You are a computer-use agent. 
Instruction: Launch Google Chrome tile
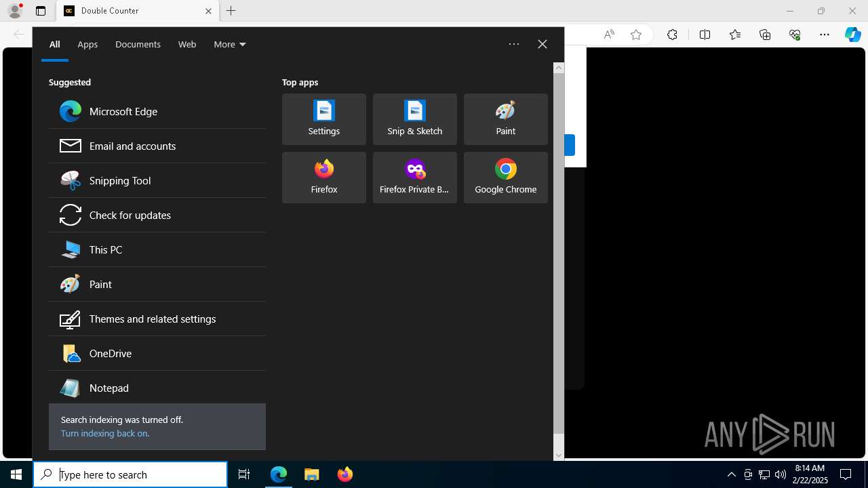[506, 178]
